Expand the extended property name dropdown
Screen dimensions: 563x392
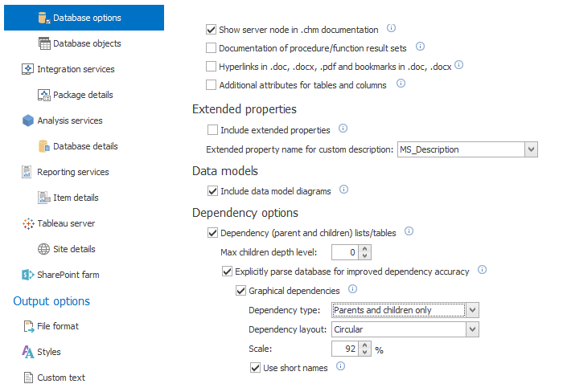click(x=531, y=149)
